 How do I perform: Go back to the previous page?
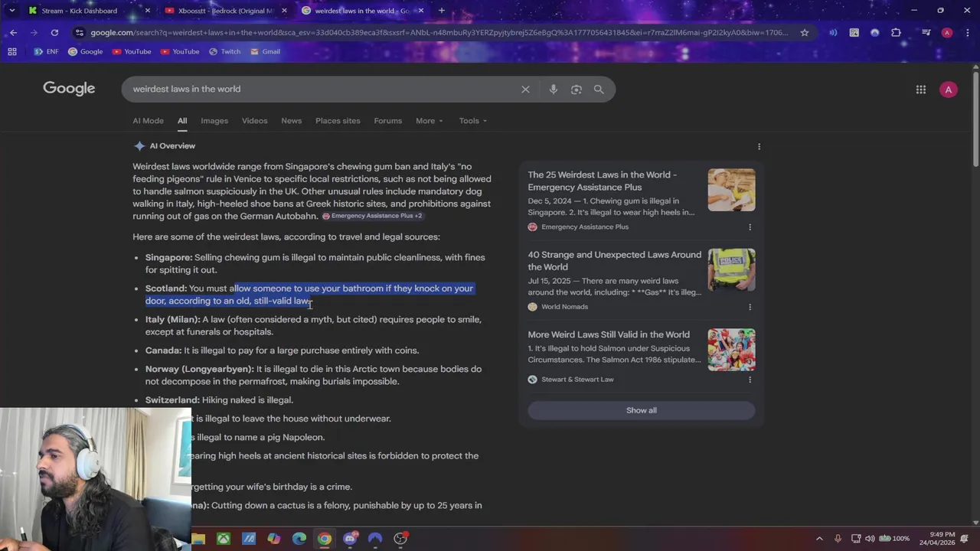pyautogui.click(x=13, y=33)
